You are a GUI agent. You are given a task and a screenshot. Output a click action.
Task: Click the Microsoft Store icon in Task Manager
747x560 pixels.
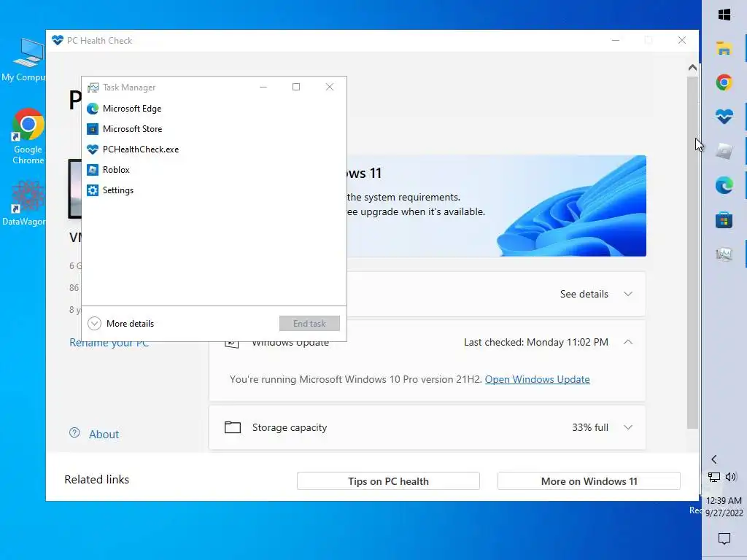(x=93, y=129)
